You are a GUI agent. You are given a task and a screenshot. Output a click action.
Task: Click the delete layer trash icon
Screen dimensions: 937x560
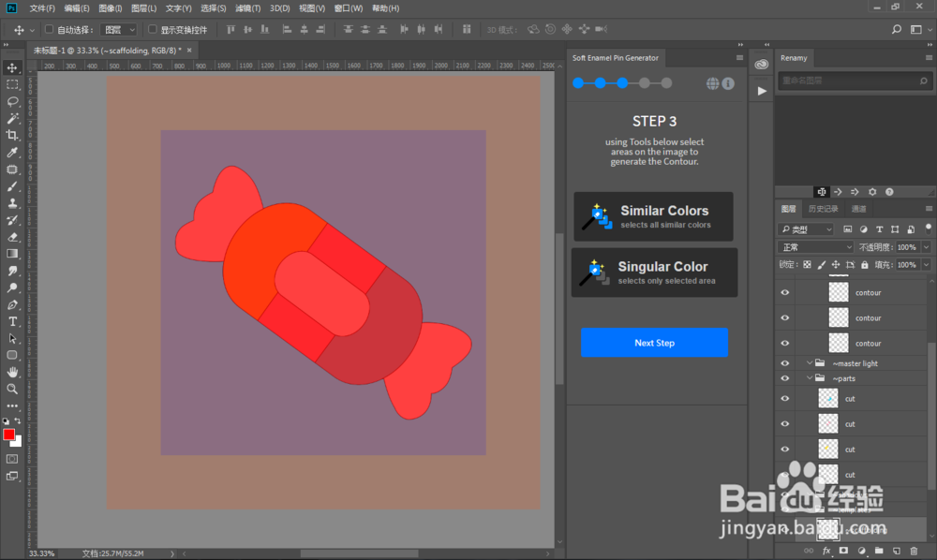(x=914, y=551)
